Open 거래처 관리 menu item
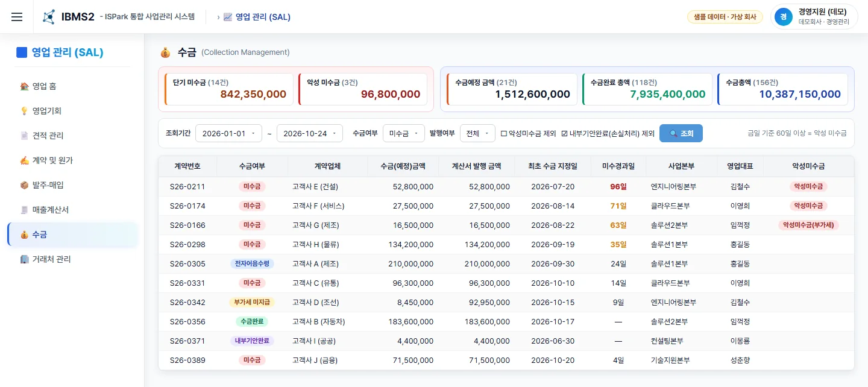The image size is (868, 387). 72,259
